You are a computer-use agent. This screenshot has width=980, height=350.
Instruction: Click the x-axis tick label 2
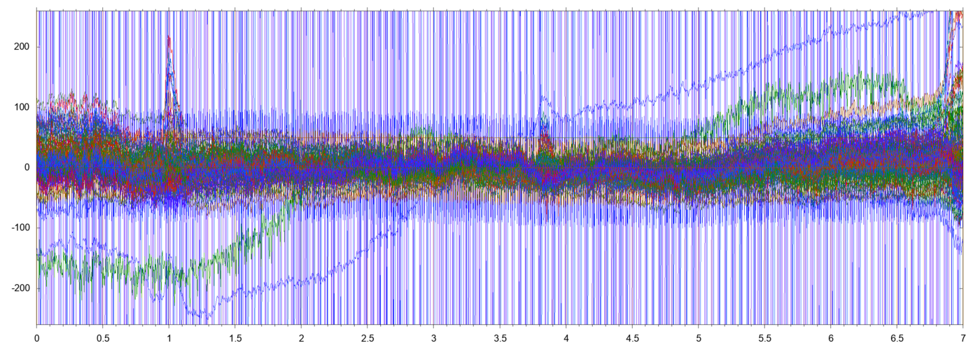[301, 337]
